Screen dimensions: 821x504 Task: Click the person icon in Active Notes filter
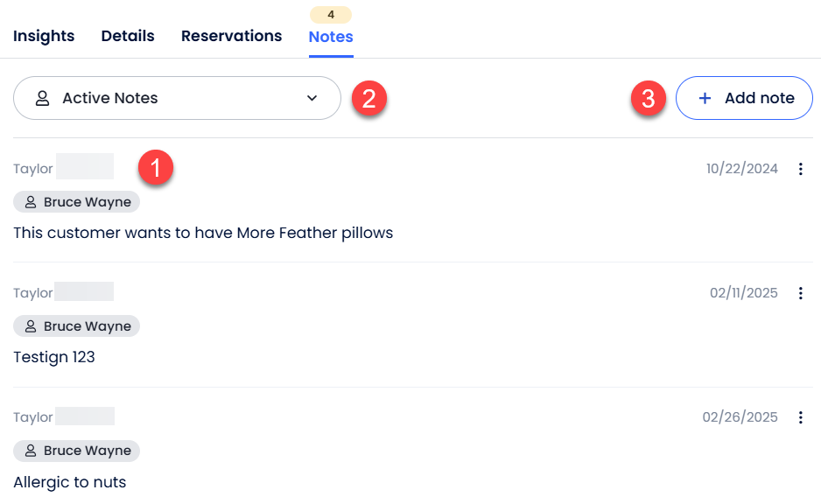tap(42, 98)
